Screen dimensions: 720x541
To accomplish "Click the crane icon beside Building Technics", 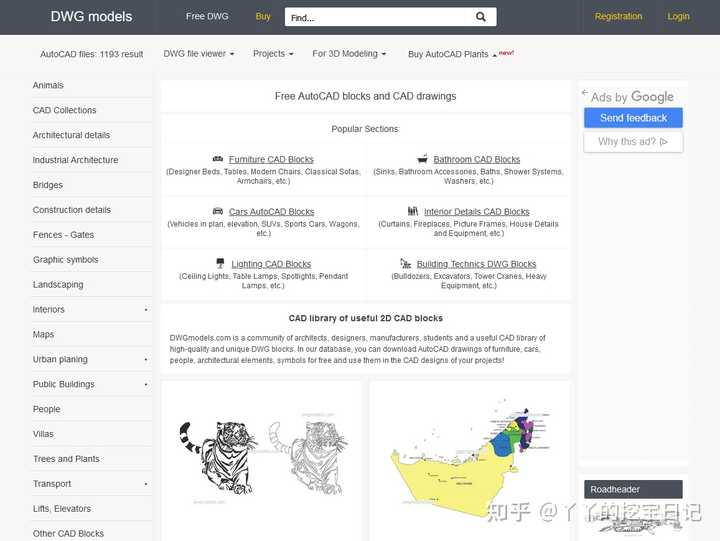I will [405, 263].
